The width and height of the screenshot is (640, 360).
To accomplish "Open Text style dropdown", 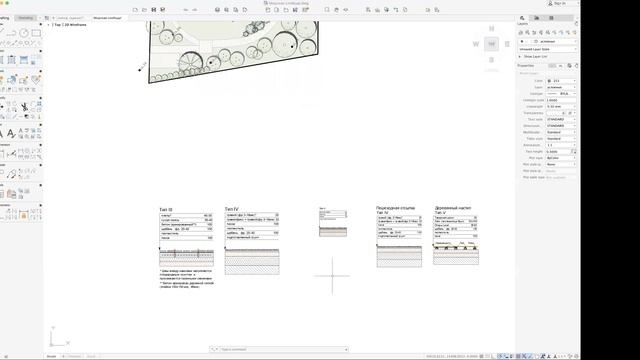I will point(561,119).
